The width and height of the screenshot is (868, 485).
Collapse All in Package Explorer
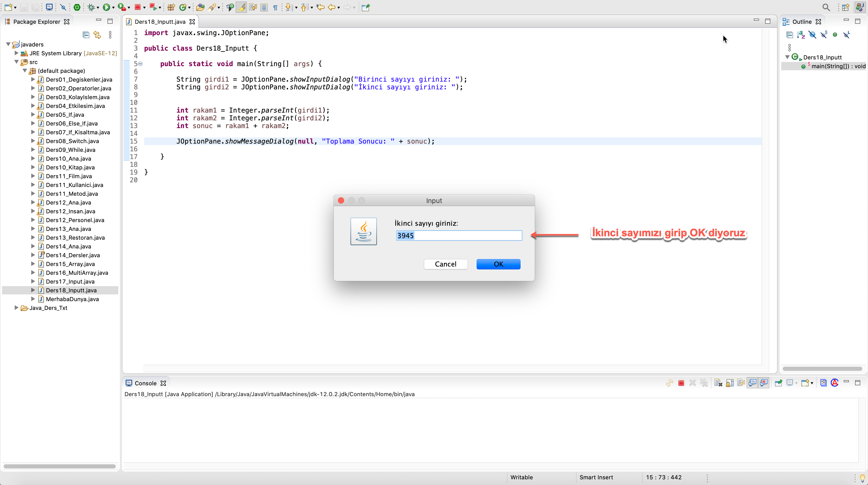coord(86,35)
